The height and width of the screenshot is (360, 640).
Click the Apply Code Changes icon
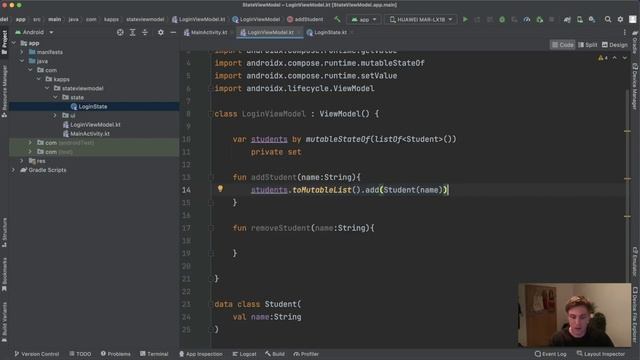tap(489, 19)
